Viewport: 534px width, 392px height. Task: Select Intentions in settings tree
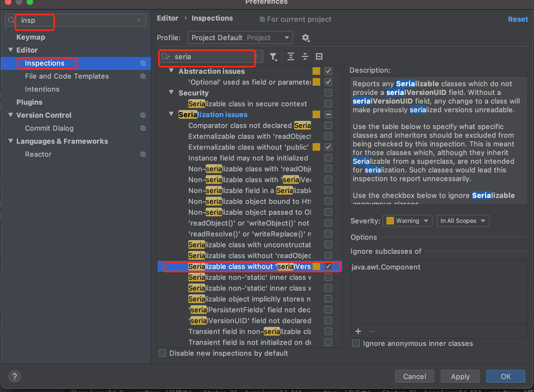pyautogui.click(x=42, y=89)
